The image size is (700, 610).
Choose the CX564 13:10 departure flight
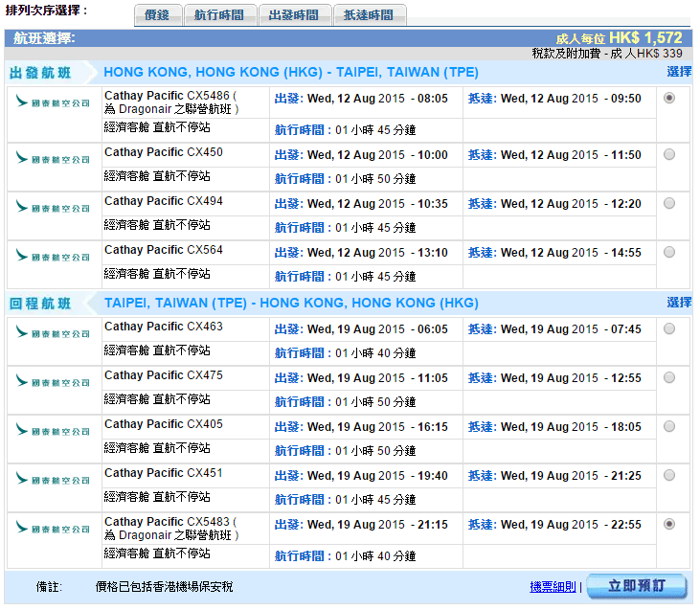668,252
